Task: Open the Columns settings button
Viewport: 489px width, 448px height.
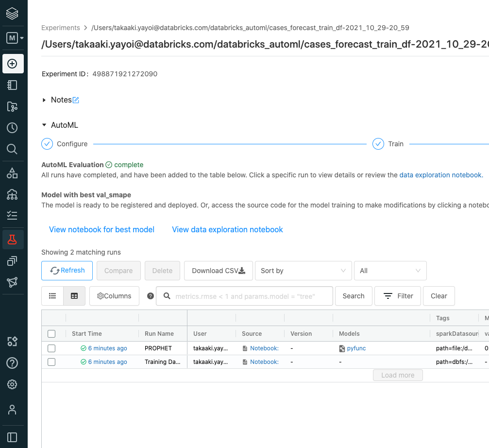Action: (x=114, y=296)
